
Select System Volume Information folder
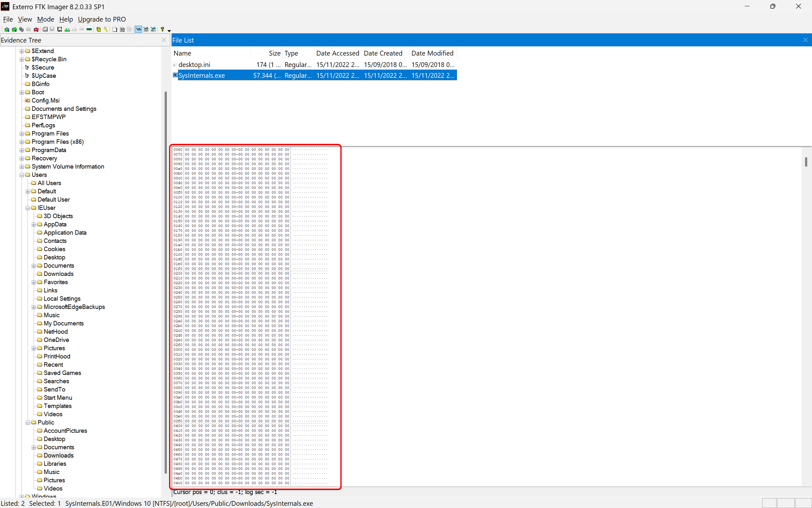click(68, 167)
